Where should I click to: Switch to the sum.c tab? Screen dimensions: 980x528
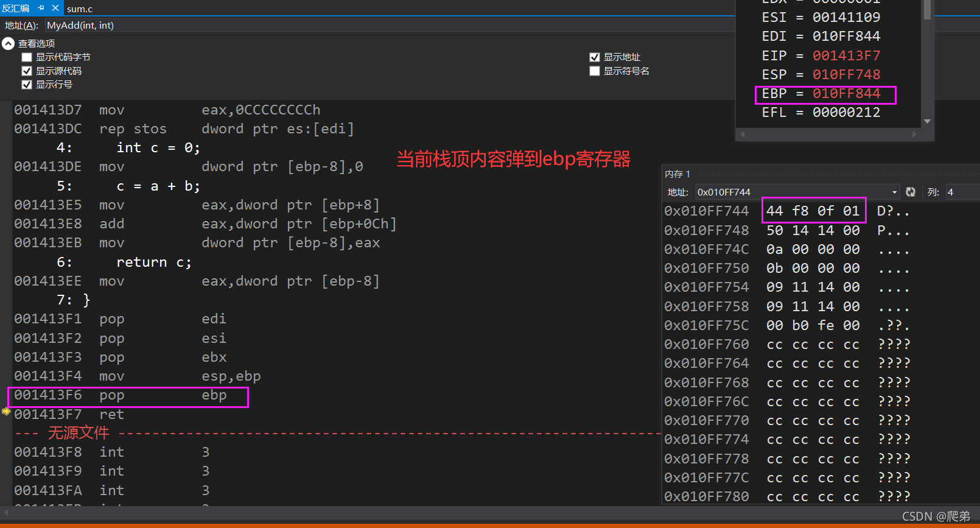tap(80, 9)
